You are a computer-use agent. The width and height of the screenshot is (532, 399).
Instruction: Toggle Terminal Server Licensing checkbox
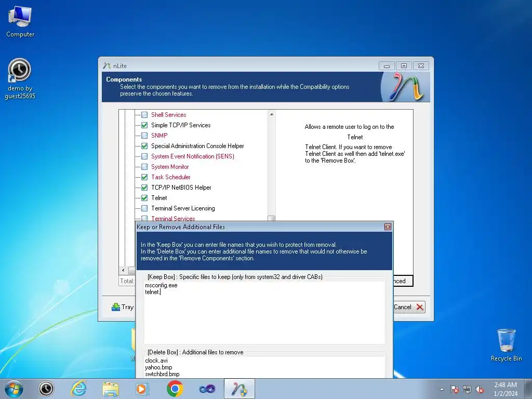(x=144, y=208)
